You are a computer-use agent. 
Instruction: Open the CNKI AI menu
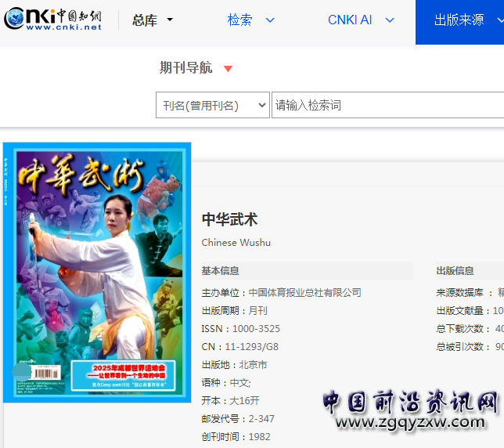pyautogui.click(x=350, y=20)
